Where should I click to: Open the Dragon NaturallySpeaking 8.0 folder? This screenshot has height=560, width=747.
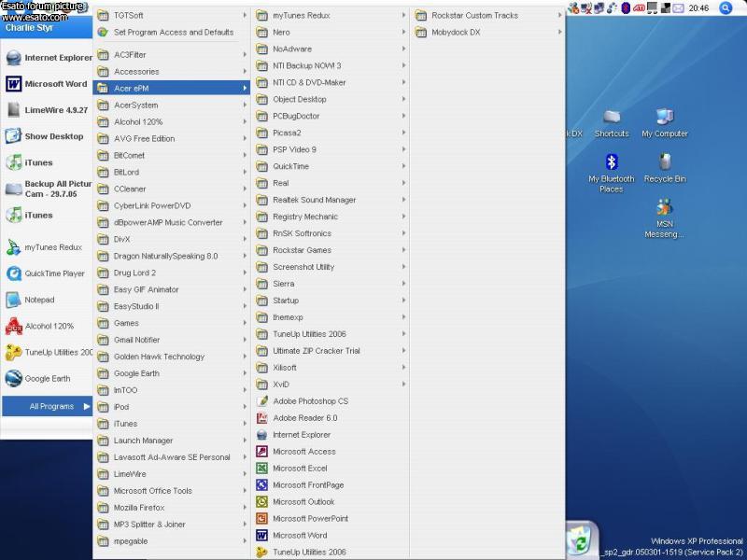click(x=172, y=256)
